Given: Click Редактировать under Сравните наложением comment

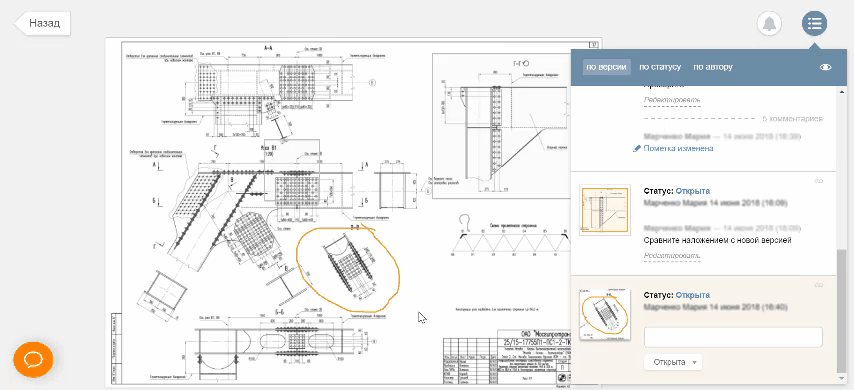Looking at the screenshot, I should [672, 256].
